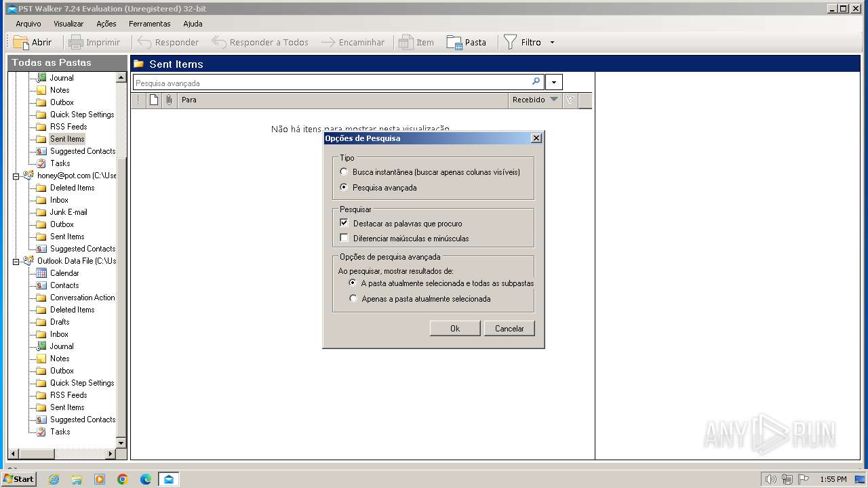Click folder tree scroll up arrow

coord(121,77)
